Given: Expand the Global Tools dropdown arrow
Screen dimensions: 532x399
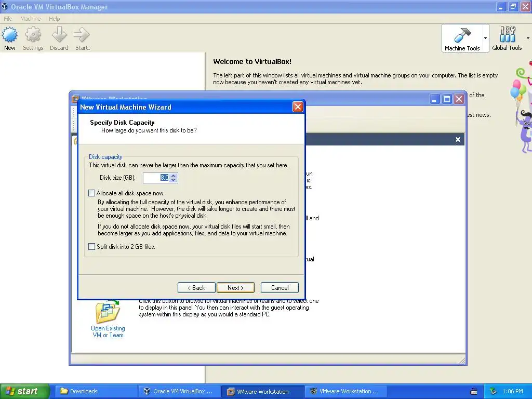Looking at the screenshot, I should pos(528,38).
